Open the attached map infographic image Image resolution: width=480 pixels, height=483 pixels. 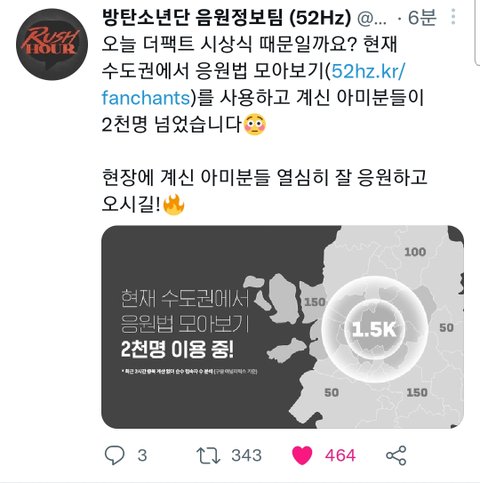283,327
